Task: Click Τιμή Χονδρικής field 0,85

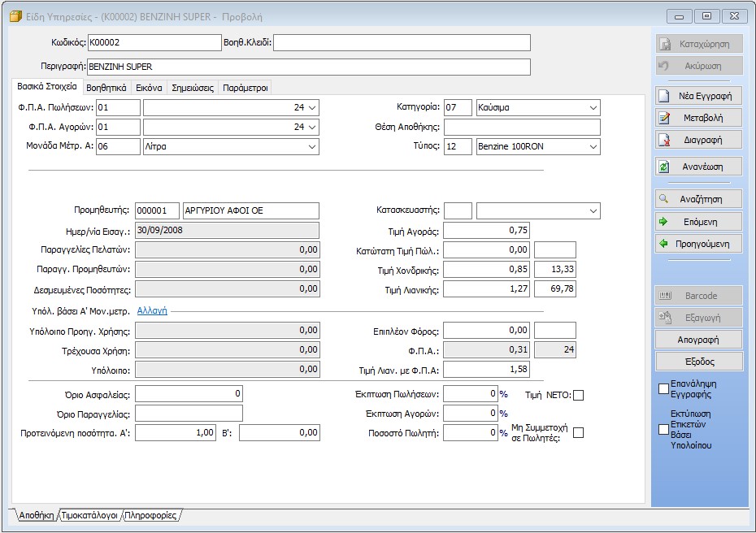Action: coord(486,270)
